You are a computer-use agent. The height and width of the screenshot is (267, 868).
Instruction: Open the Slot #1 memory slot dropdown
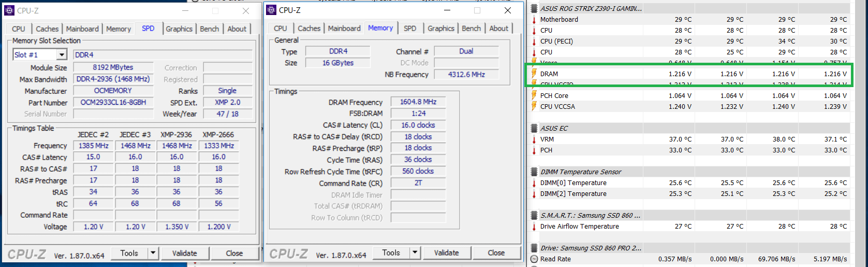click(62, 54)
